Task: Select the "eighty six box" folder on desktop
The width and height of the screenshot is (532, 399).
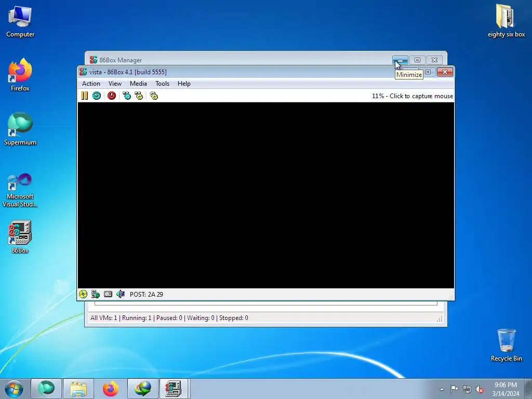Action: pos(506,21)
